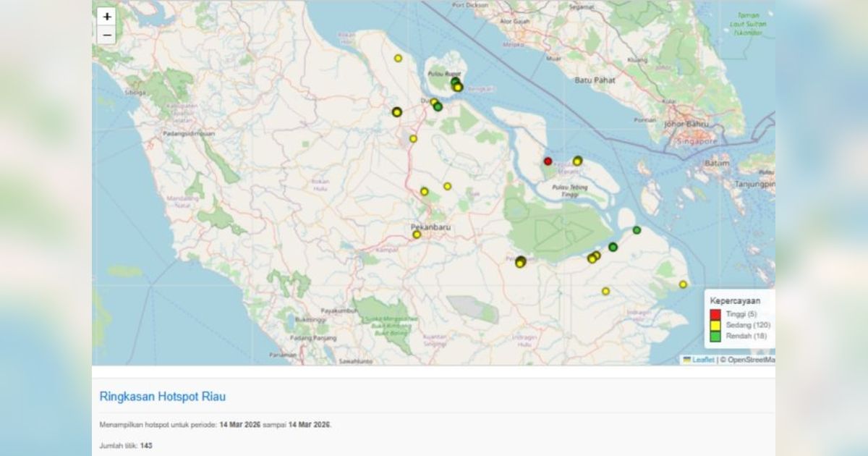
Task: Click the Ringkasan Hotspot Riau heading
Action: tap(163, 397)
